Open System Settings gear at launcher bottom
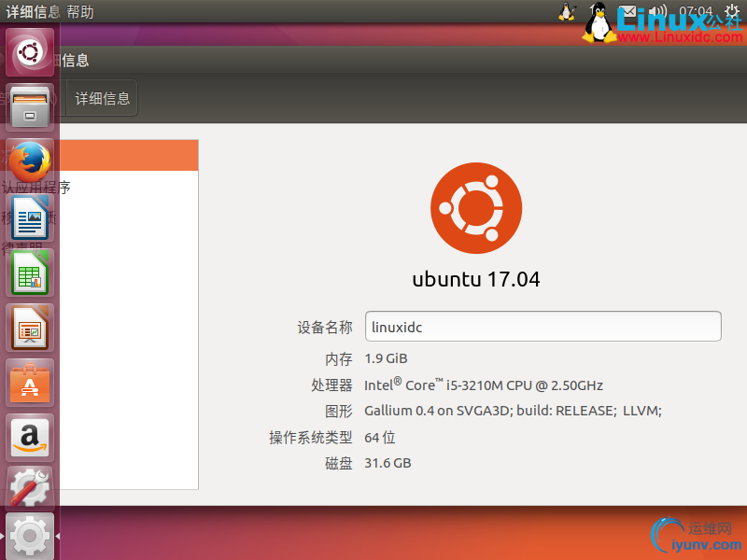 click(x=30, y=536)
